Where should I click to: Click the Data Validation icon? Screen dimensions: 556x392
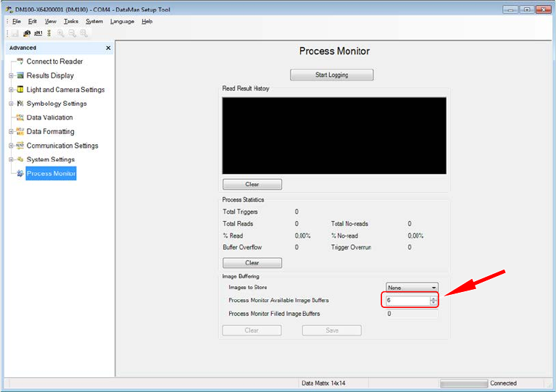coord(20,117)
